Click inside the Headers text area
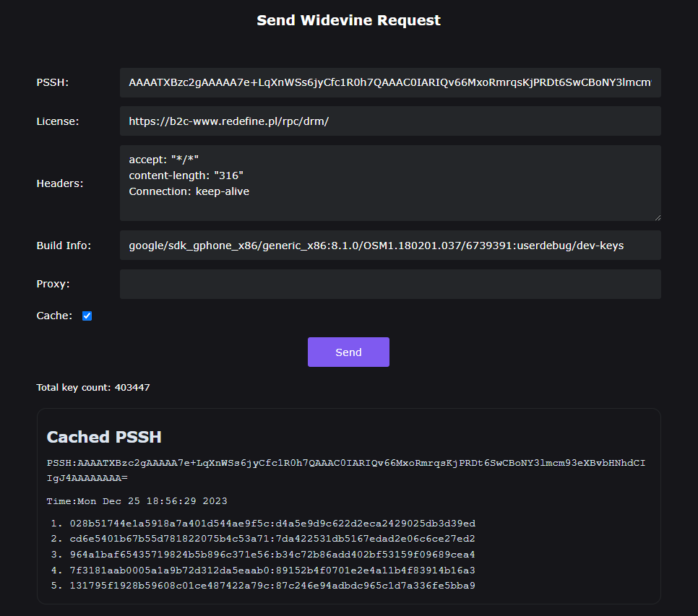 pyautogui.click(x=390, y=183)
